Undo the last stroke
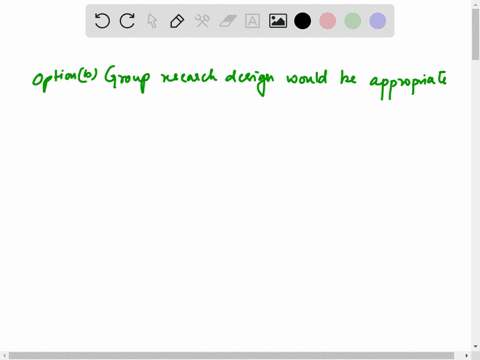The width and height of the screenshot is (480, 360). coord(102,21)
